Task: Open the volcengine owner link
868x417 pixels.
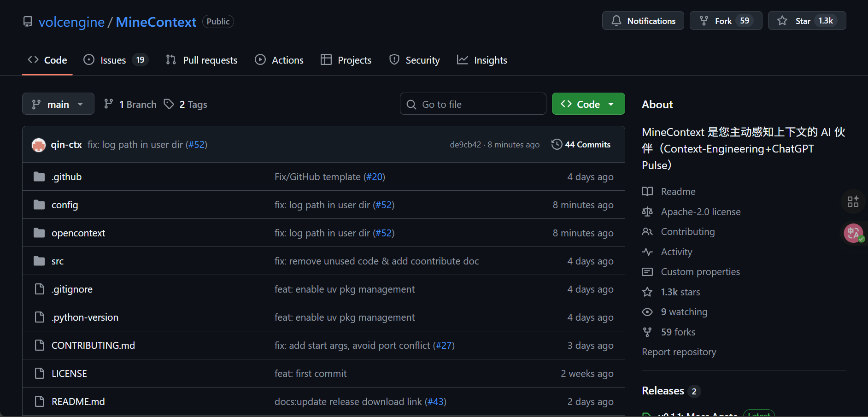Action: tap(71, 22)
